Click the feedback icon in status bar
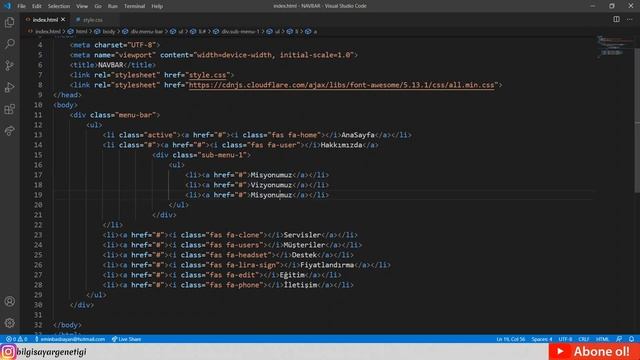This screenshot has width=640, height=360. click(619, 339)
